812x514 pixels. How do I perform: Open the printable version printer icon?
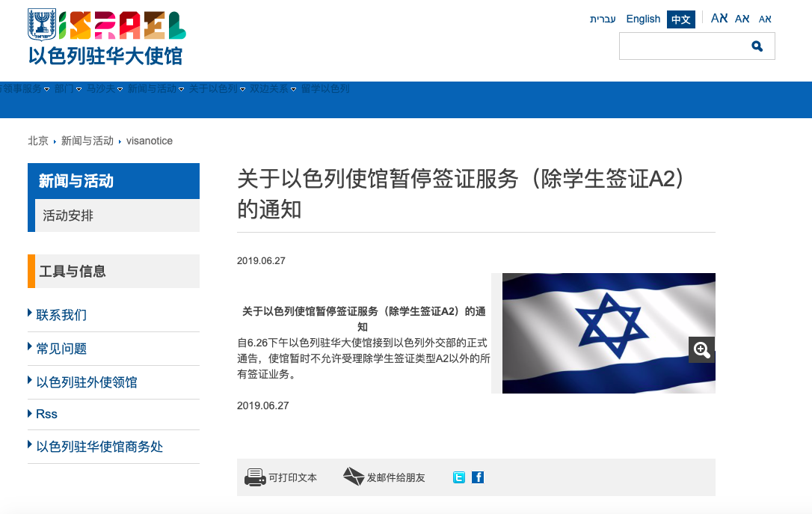click(x=255, y=477)
